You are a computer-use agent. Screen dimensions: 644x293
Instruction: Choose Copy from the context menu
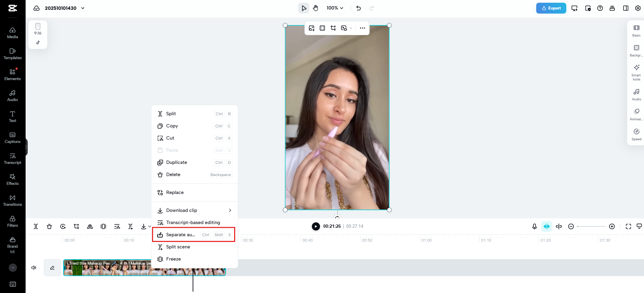[x=195, y=126]
